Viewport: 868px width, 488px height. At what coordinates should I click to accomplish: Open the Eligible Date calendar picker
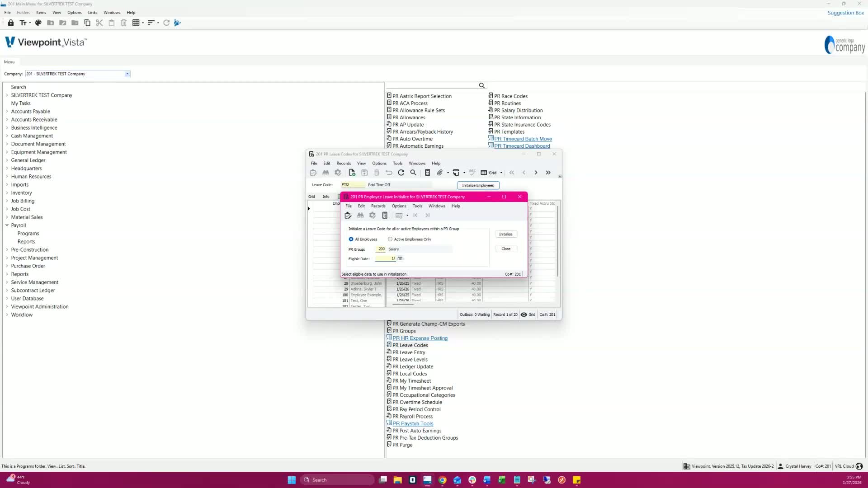[x=400, y=258]
